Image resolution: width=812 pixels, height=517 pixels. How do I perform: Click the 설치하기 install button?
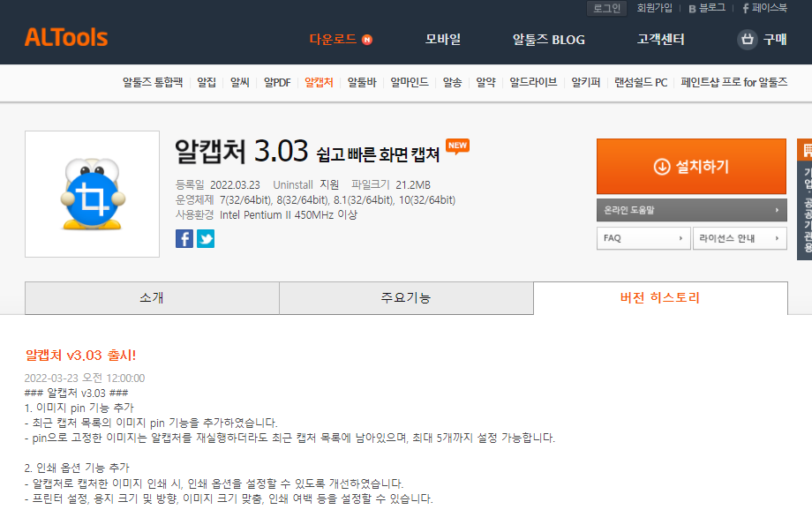coord(691,167)
